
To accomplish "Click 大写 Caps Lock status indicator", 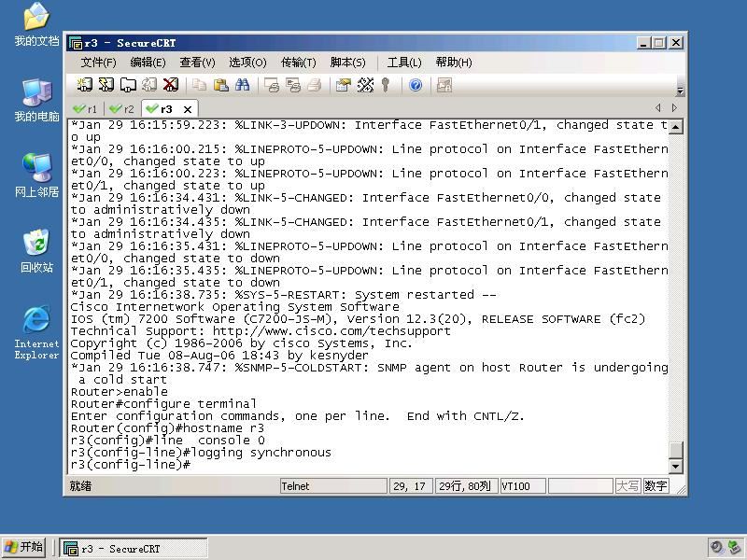I will tap(627, 486).
